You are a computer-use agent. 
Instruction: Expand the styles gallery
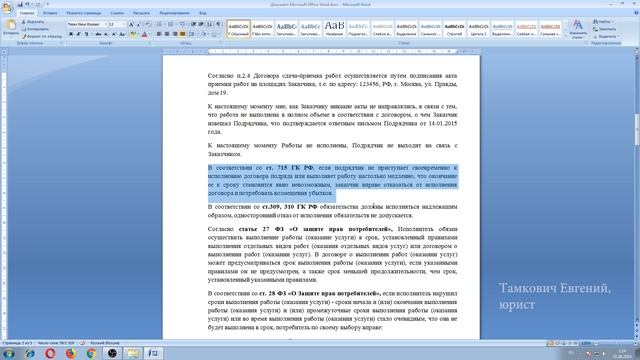[x=566, y=36]
